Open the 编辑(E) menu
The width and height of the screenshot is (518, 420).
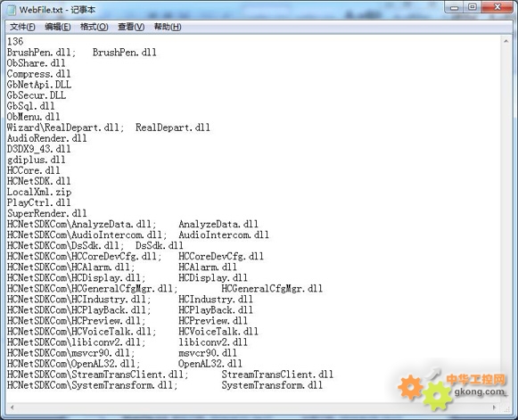(x=58, y=27)
